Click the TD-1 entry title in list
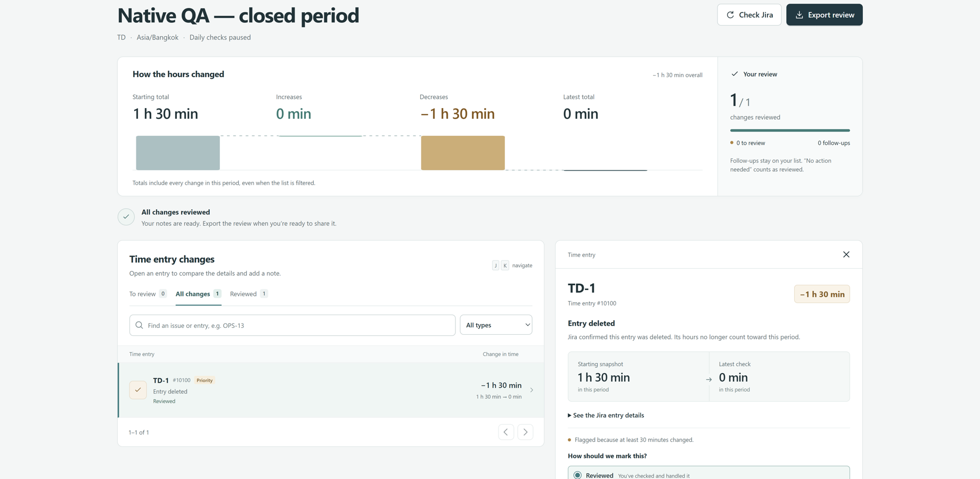980x479 pixels. tap(161, 381)
